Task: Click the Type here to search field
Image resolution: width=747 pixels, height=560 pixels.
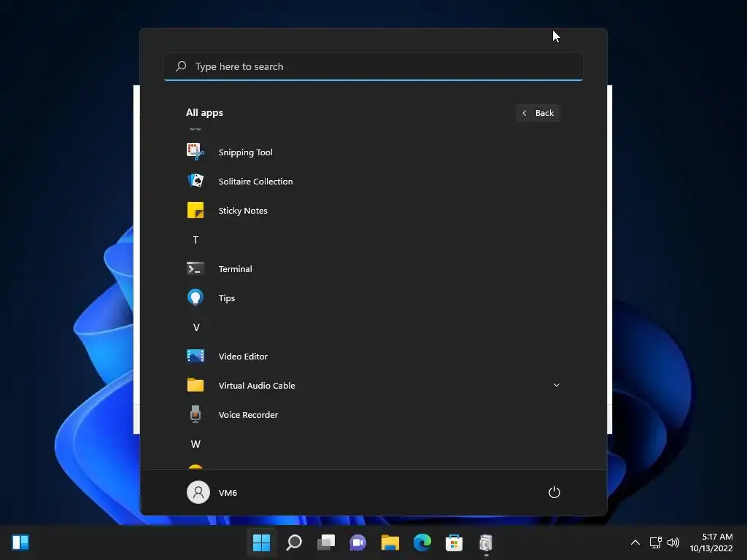Action: pos(373,66)
